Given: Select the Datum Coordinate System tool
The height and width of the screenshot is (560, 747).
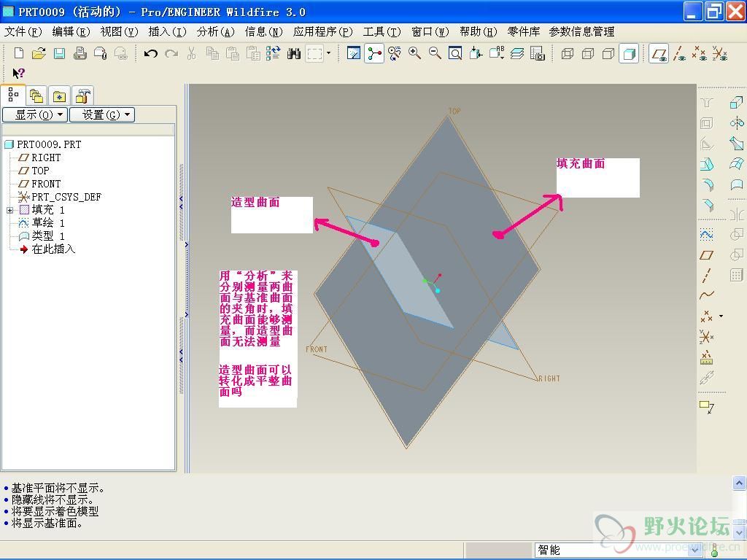Looking at the screenshot, I should (706, 337).
